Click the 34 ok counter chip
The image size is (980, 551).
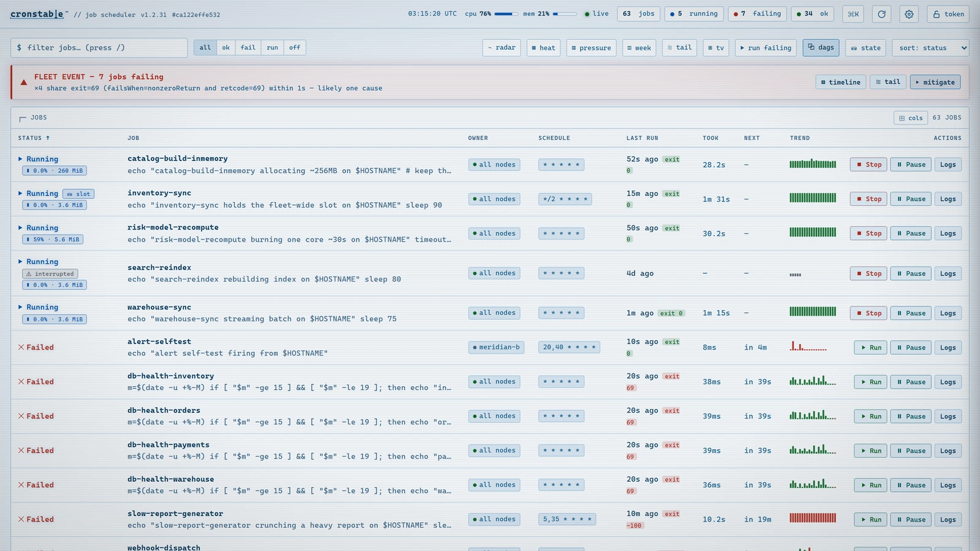click(x=812, y=13)
